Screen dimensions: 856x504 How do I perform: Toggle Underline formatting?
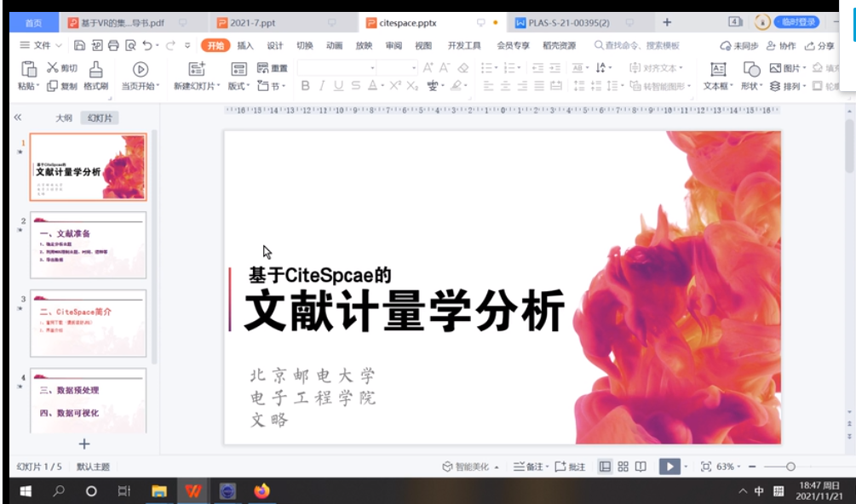338,86
